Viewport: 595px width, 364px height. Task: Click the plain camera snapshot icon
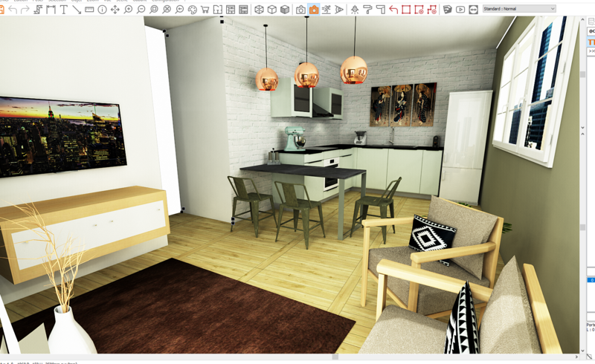tap(300, 10)
